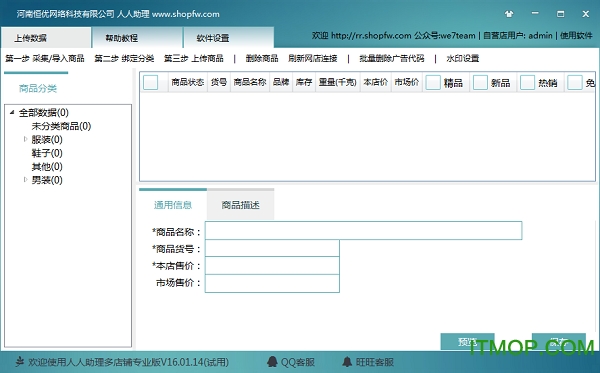Maximize the 人人助理 window
Screen dimensions: 600x373
pos(561,14)
